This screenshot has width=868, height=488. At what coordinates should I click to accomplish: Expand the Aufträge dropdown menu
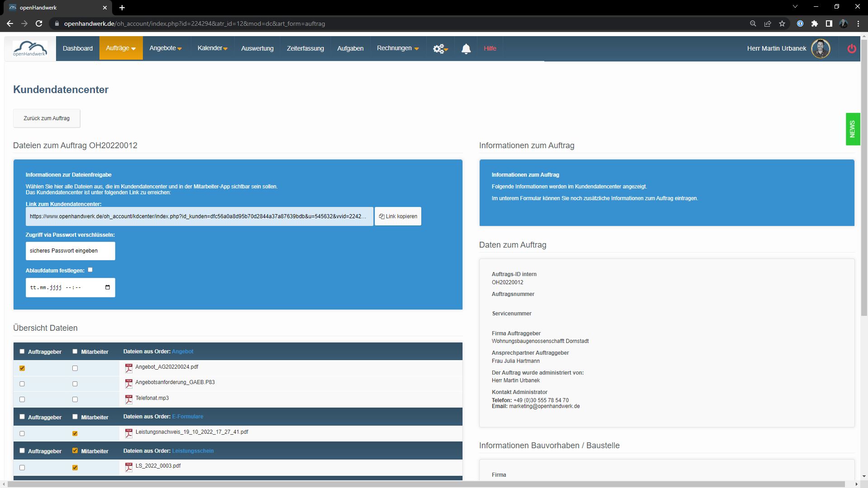tap(121, 48)
